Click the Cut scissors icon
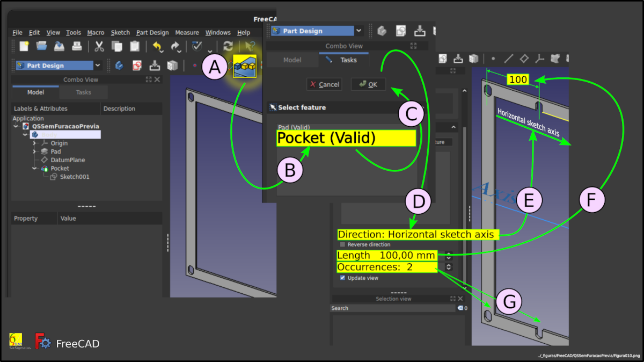 [x=99, y=47]
